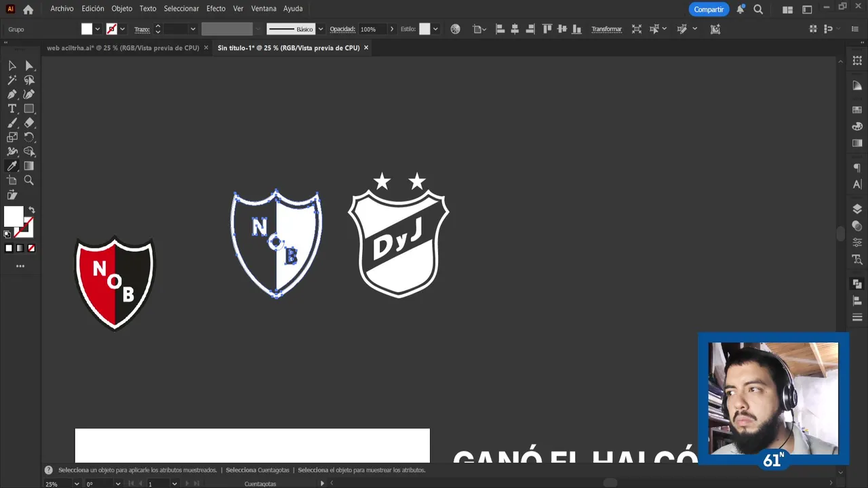The image size is (868, 488).
Task: Select the Zoom magnifier tool
Action: coord(29,180)
